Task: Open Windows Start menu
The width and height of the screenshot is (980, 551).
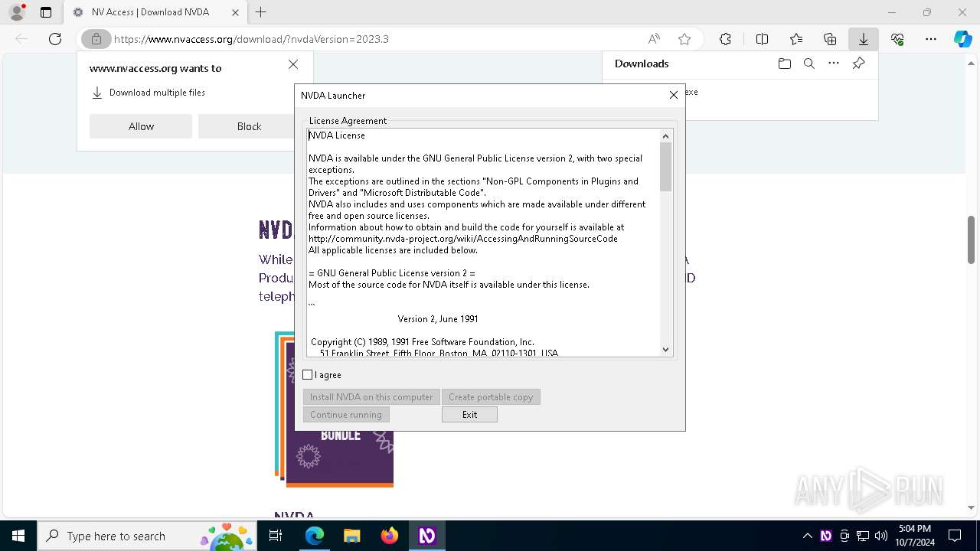Action: pos(18,536)
